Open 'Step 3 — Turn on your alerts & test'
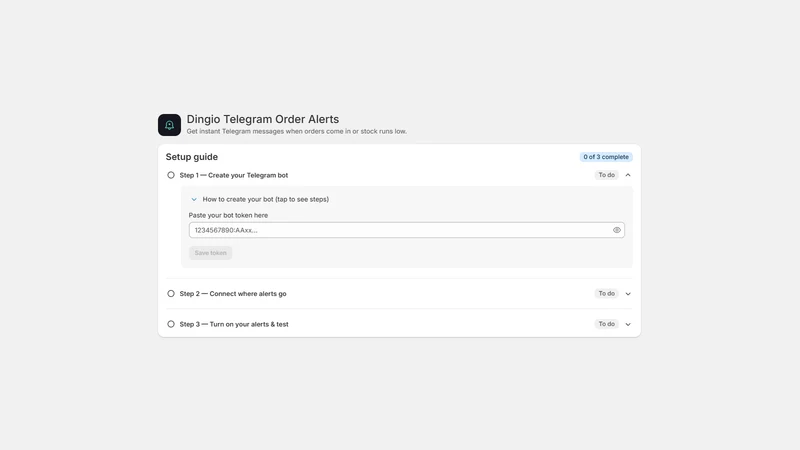Screen dimensions: 800x450 tap(234, 324)
